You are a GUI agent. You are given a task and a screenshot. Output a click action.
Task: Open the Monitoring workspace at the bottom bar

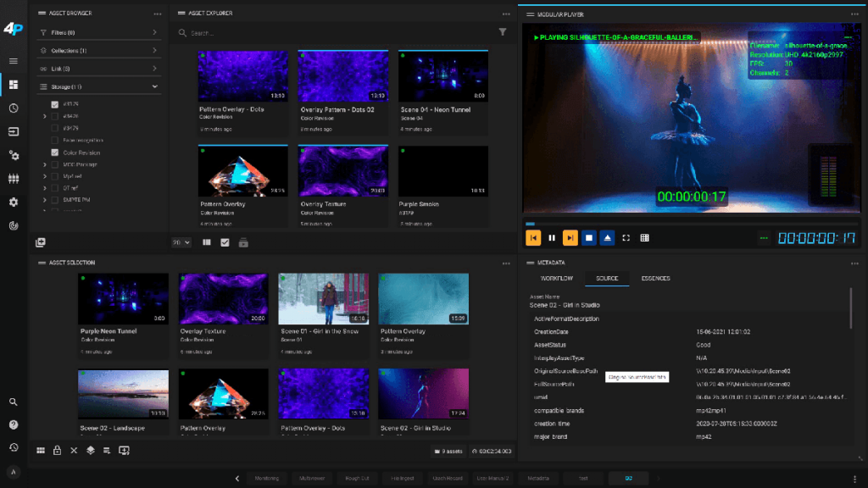(x=266, y=478)
